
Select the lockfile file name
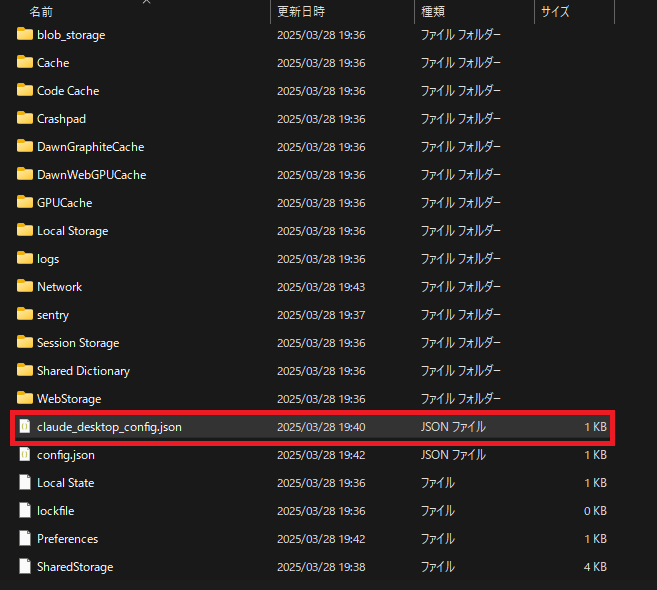(56, 511)
